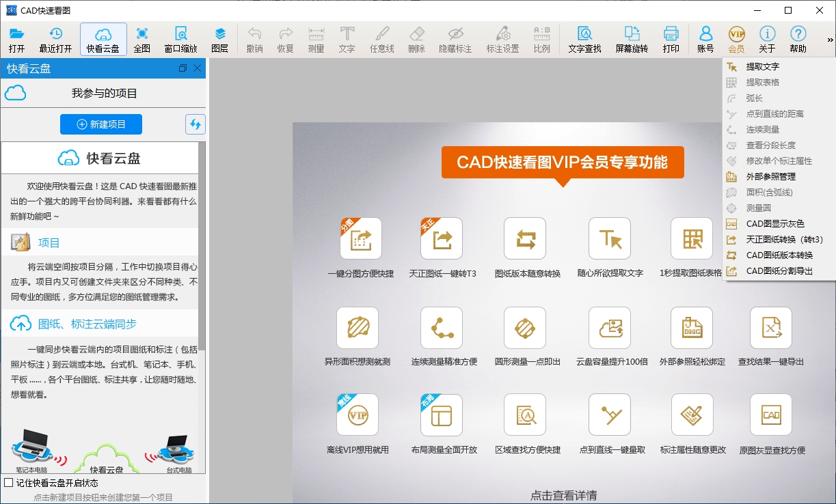836x504 pixels.
Task: Click the 天正图纸一键转T3 feature icon
Action: click(442, 238)
